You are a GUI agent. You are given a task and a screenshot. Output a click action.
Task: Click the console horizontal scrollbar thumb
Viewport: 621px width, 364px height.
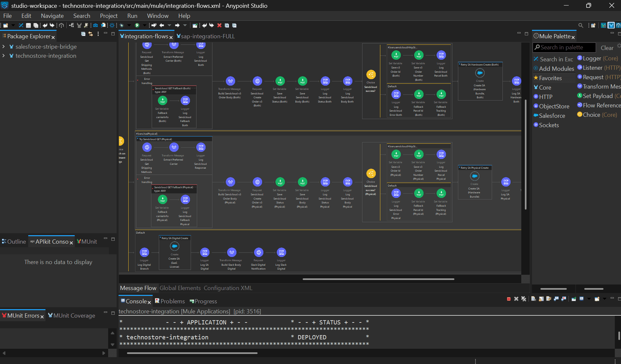pyautogui.click(x=192, y=353)
